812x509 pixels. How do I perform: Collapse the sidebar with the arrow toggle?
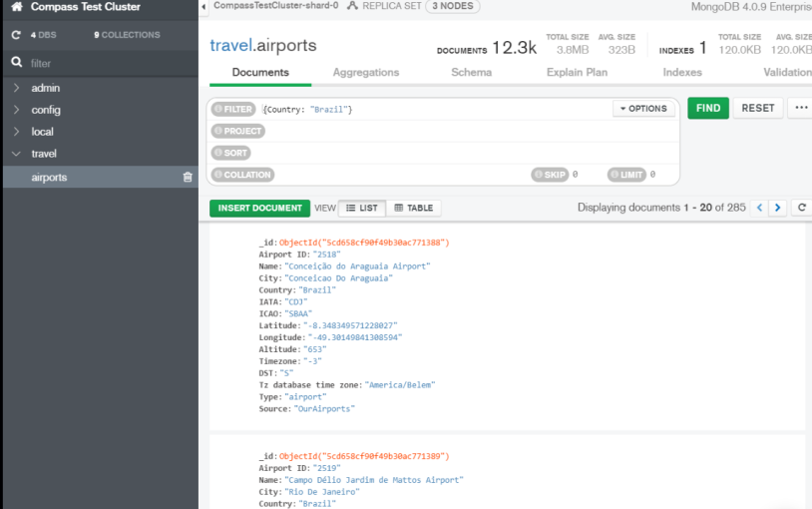(x=203, y=6)
